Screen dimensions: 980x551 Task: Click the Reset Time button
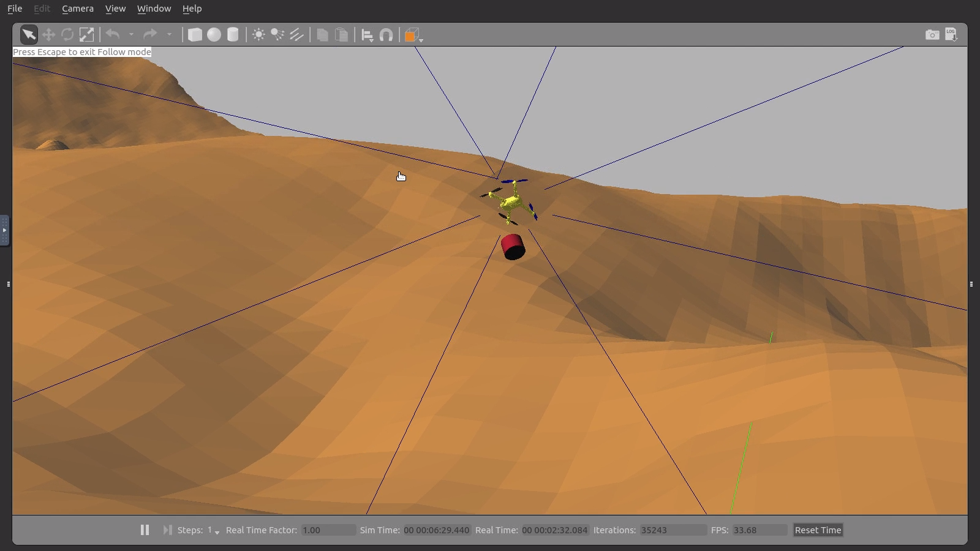pos(818,530)
